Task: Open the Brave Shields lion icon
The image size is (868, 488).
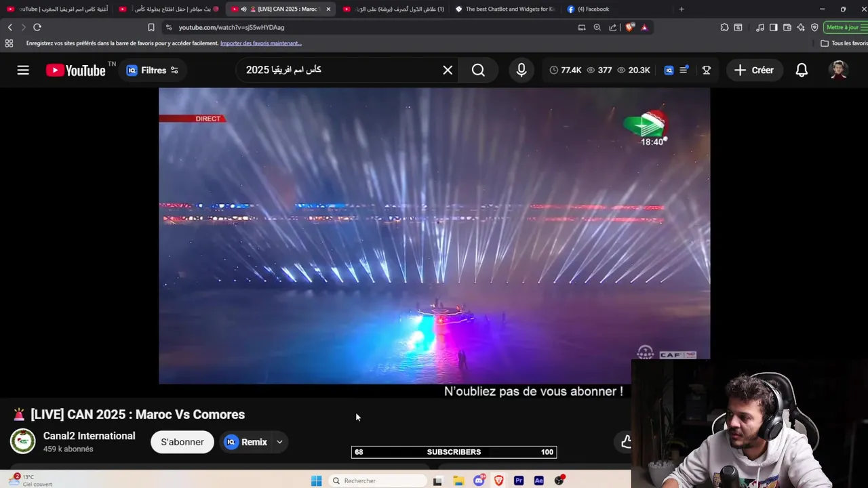Action: [630, 27]
